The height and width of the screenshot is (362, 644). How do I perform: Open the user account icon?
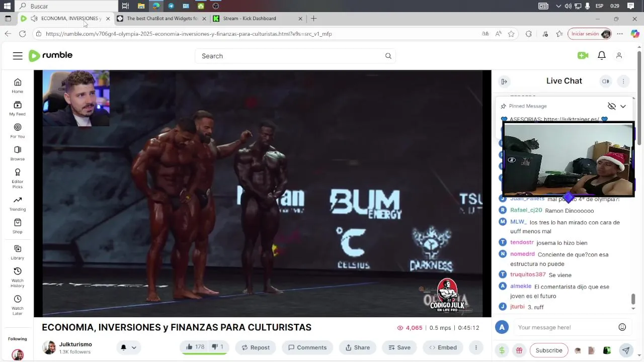(619, 56)
